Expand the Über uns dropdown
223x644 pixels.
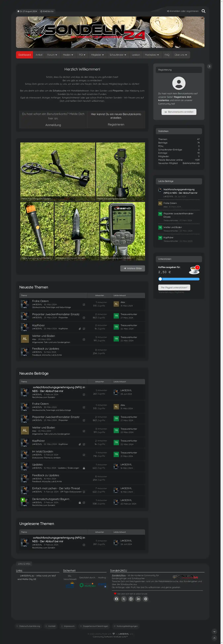coord(181,55)
